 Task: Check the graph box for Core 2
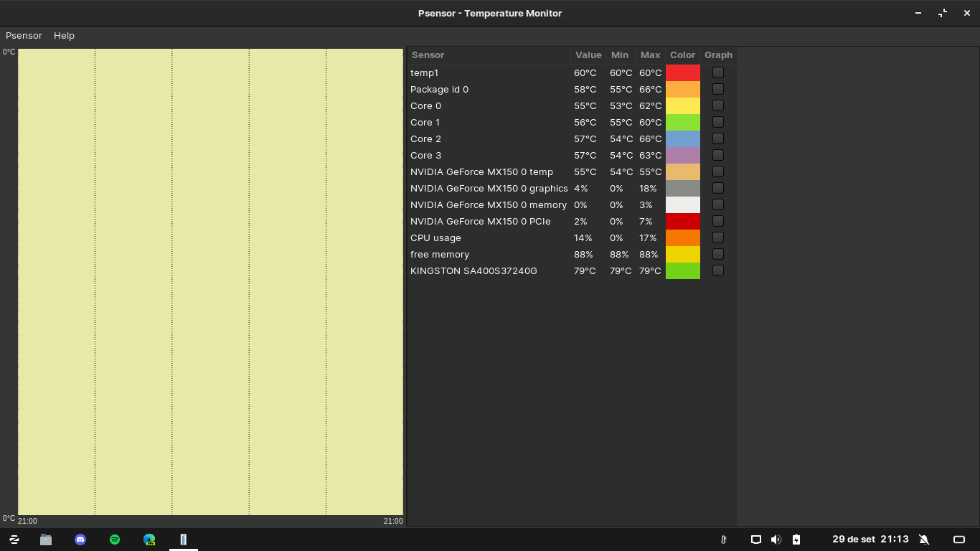tap(718, 138)
